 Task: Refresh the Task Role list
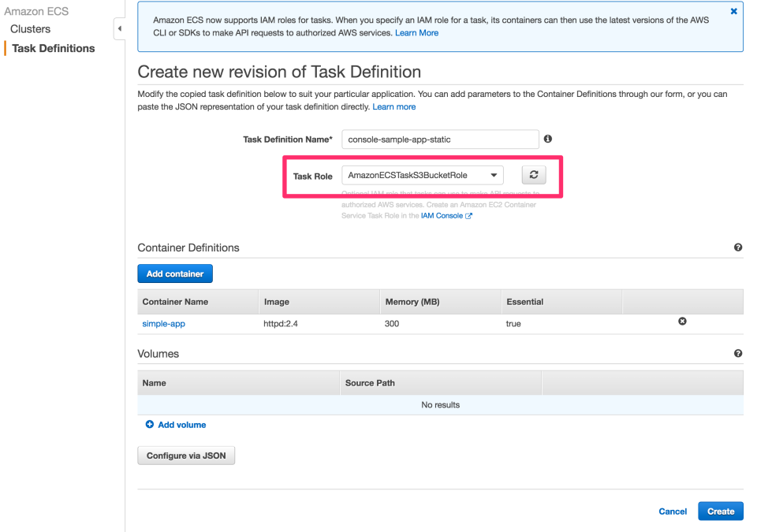(x=534, y=174)
